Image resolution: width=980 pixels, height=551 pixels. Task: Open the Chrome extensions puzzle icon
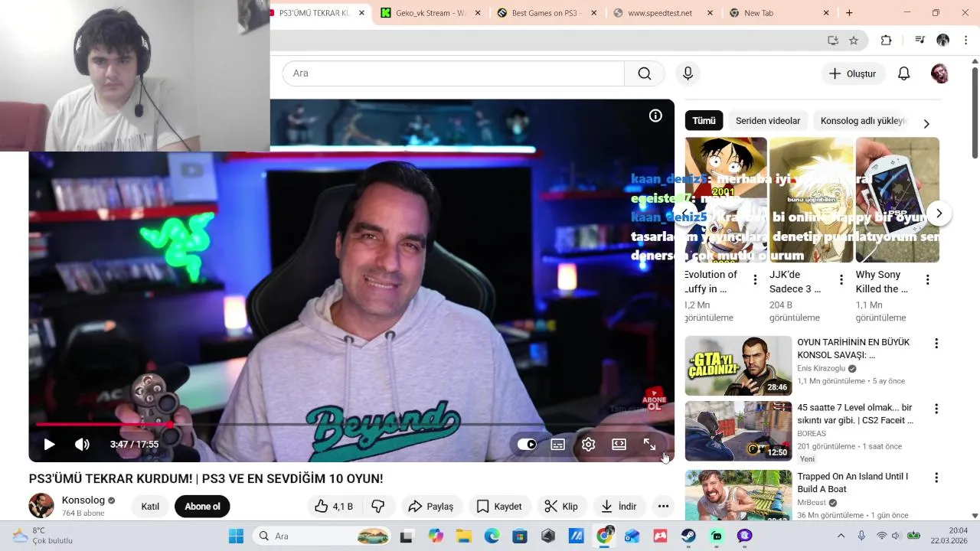(887, 41)
